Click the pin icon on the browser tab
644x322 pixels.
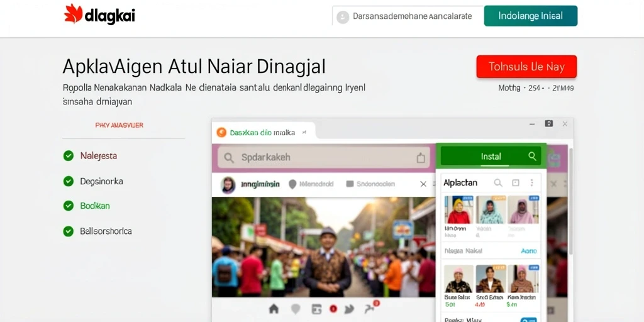(304, 133)
